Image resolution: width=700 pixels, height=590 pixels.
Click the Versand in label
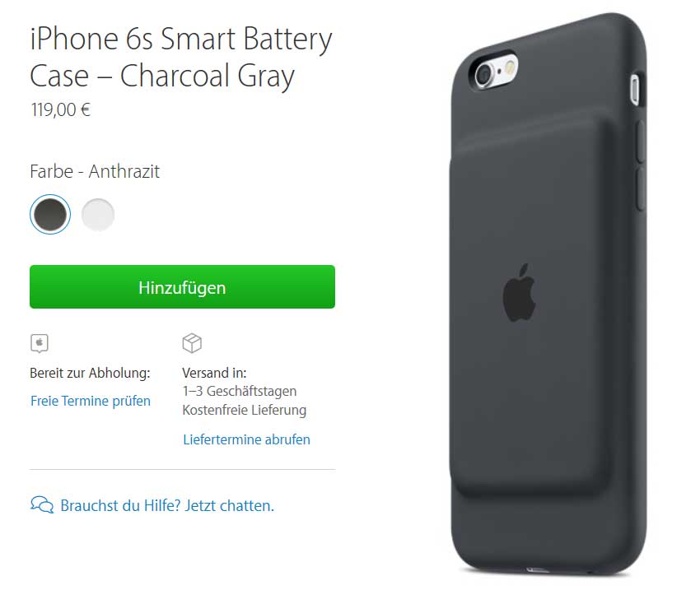coord(214,373)
